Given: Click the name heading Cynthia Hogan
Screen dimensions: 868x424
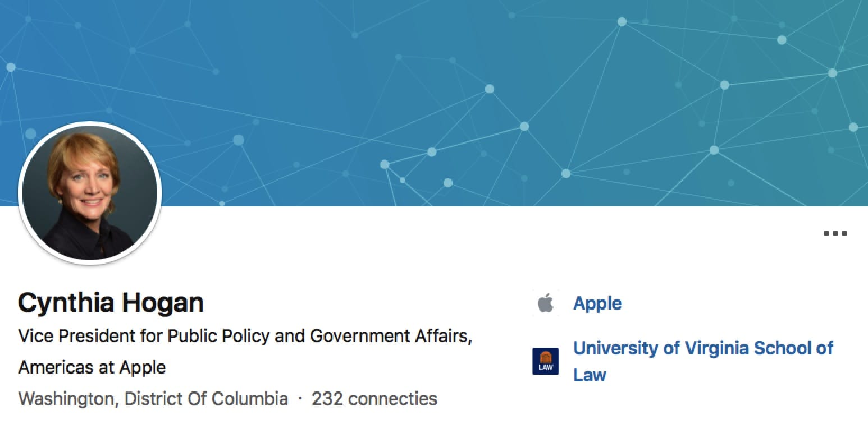Looking at the screenshot, I should click(111, 302).
